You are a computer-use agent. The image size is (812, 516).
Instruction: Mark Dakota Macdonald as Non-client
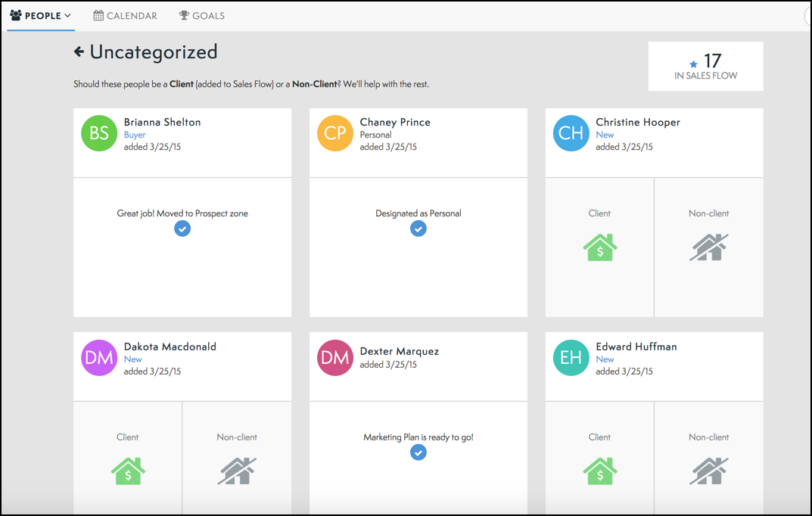pos(237,471)
